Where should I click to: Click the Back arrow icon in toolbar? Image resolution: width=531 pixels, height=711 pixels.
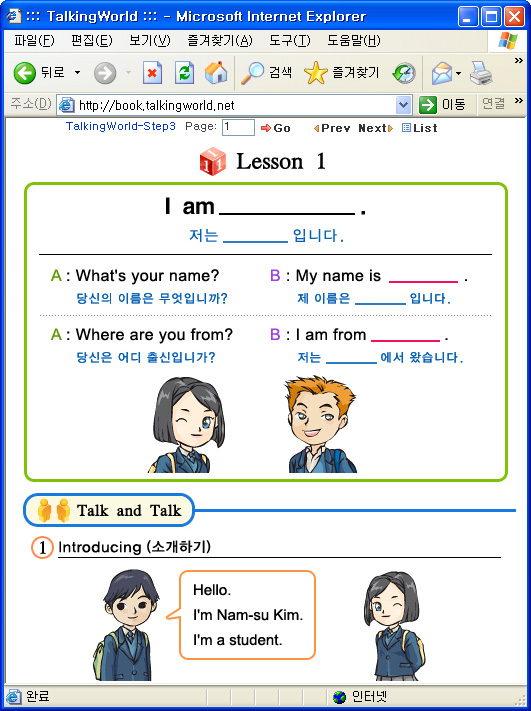pos(24,73)
